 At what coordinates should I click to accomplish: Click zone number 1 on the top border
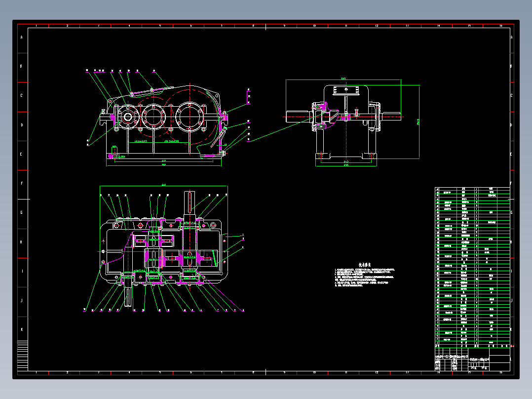click(37, 26)
